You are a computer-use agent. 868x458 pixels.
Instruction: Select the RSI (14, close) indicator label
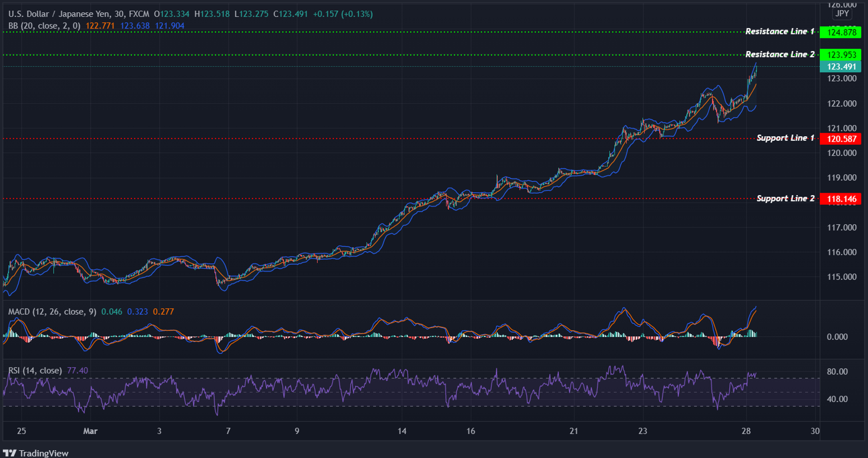point(34,370)
